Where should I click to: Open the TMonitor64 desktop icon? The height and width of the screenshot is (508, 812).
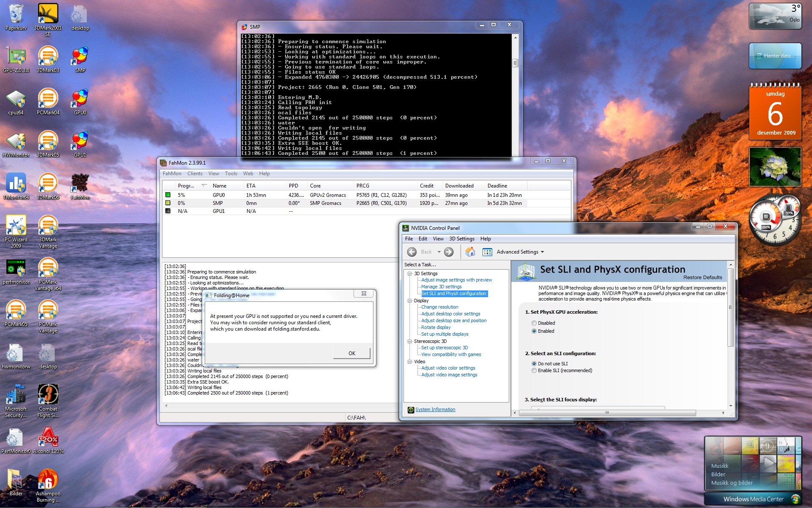pos(16,186)
